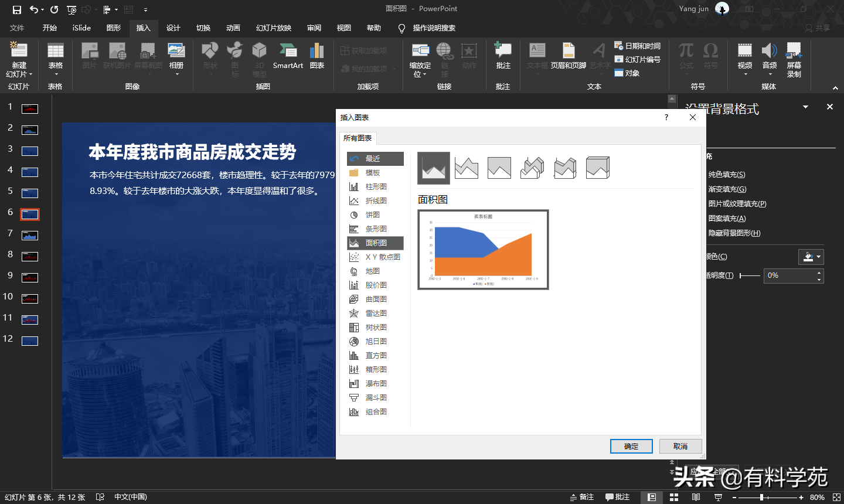Screen dimensions: 844x504
Task: Select 图片或纹理填充 radio option
Action: click(737, 204)
